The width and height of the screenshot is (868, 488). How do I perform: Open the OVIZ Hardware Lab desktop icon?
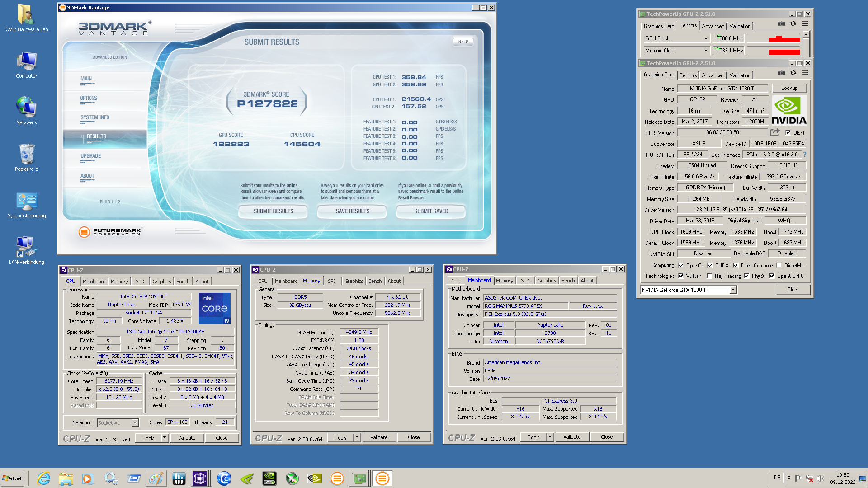point(26,18)
